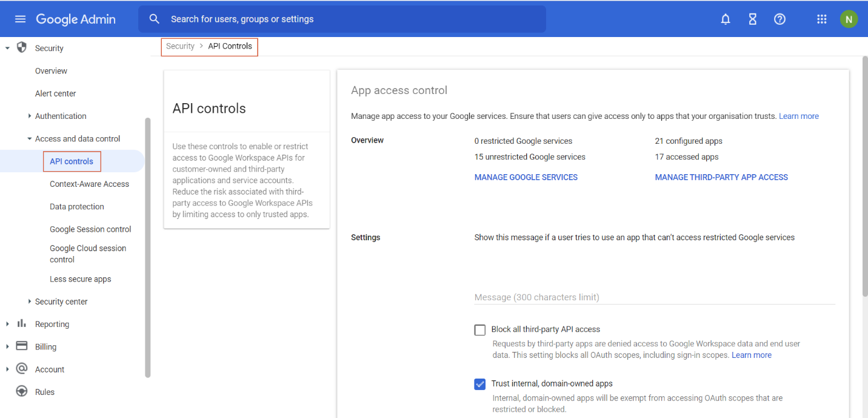The height and width of the screenshot is (418, 868).
Task: Open the main hamburger menu
Action: [20, 19]
